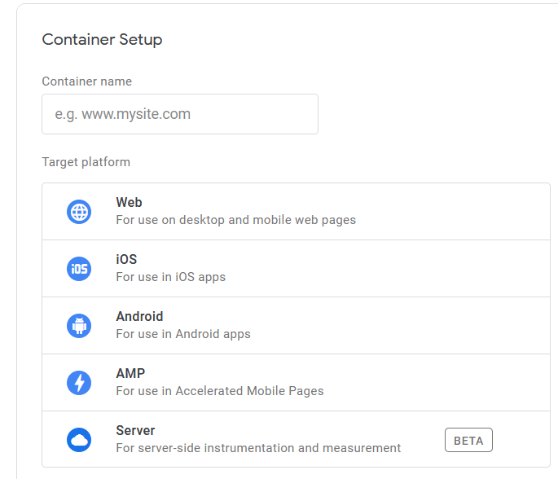Select the Android robot icon
558x479 pixels.
point(79,326)
